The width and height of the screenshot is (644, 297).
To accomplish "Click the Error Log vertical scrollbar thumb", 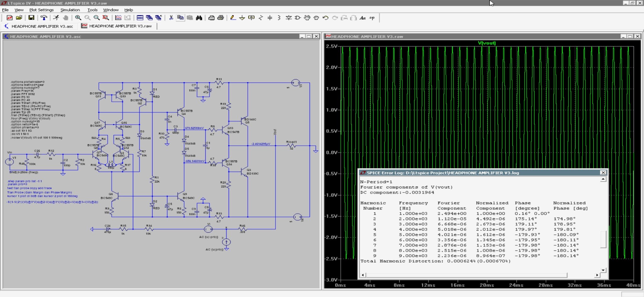I will [603, 240].
